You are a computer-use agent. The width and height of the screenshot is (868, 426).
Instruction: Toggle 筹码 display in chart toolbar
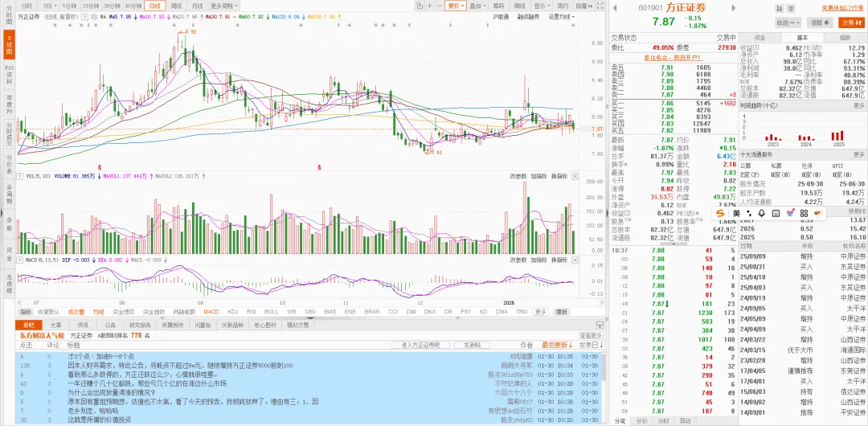(x=497, y=6)
